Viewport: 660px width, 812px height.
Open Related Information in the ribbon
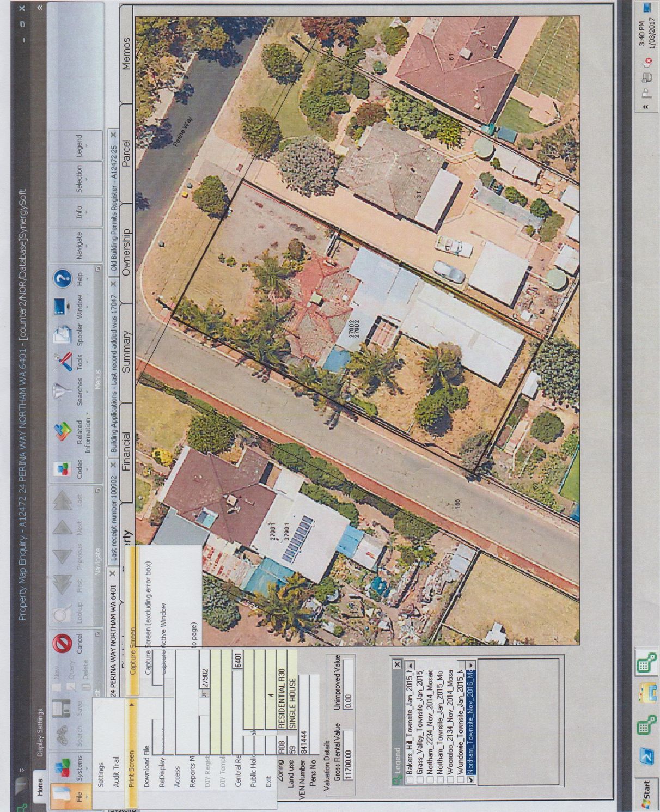(x=64, y=431)
